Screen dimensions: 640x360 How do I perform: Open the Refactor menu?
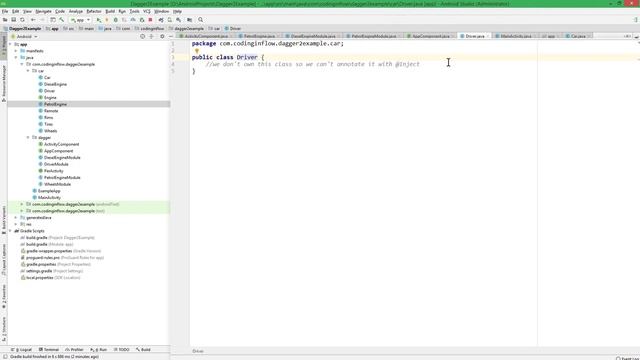[x=94, y=11]
